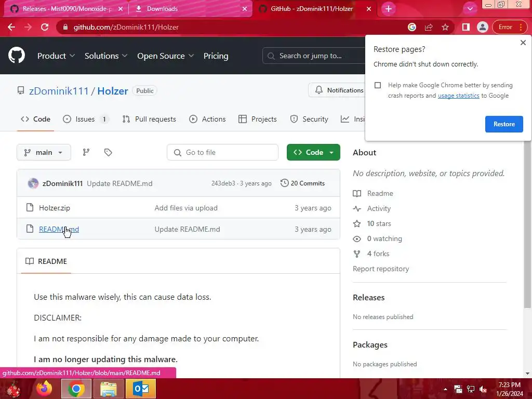Open the Holzer repository name link
The width and height of the screenshot is (532, 399).
tap(113, 91)
